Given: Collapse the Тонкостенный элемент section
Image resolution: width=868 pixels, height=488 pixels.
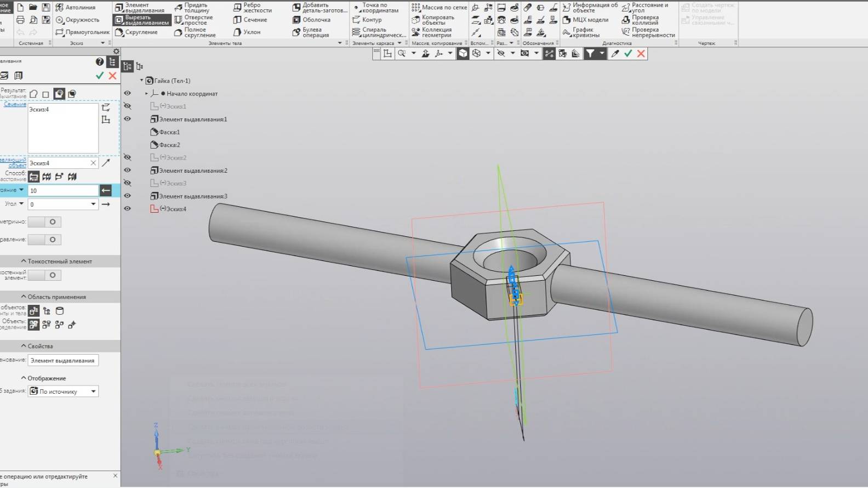Looking at the screenshot, I should click(24, 262).
